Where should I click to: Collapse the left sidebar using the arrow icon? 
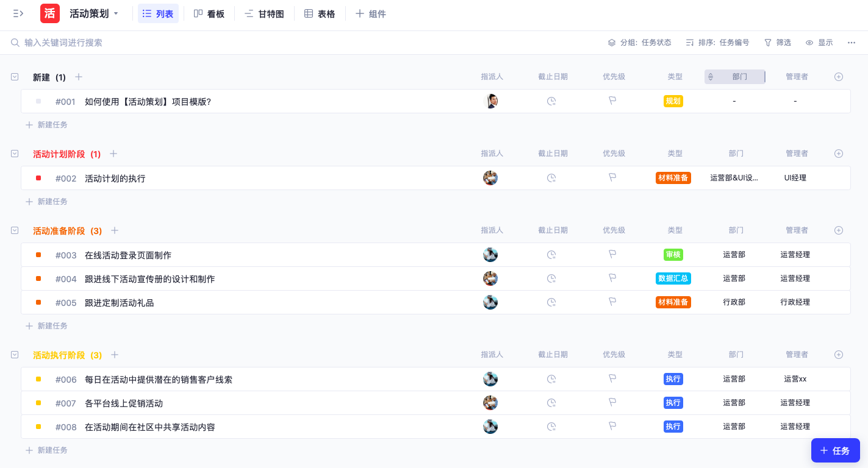click(x=18, y=13)
